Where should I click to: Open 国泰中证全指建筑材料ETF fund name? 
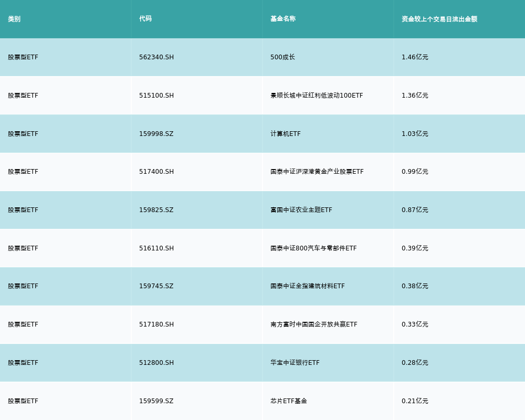[x=308, y=286]
